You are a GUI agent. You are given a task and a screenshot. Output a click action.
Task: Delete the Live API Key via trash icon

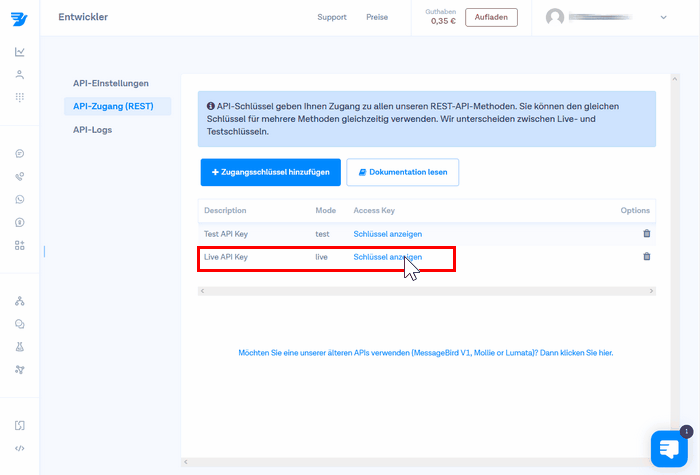click(646, 257)
